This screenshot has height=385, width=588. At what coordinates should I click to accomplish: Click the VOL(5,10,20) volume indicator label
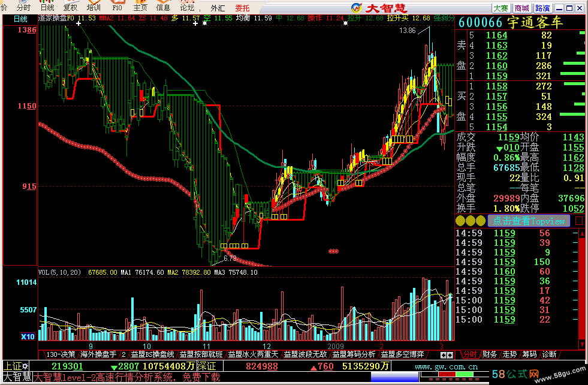[59, 272]
